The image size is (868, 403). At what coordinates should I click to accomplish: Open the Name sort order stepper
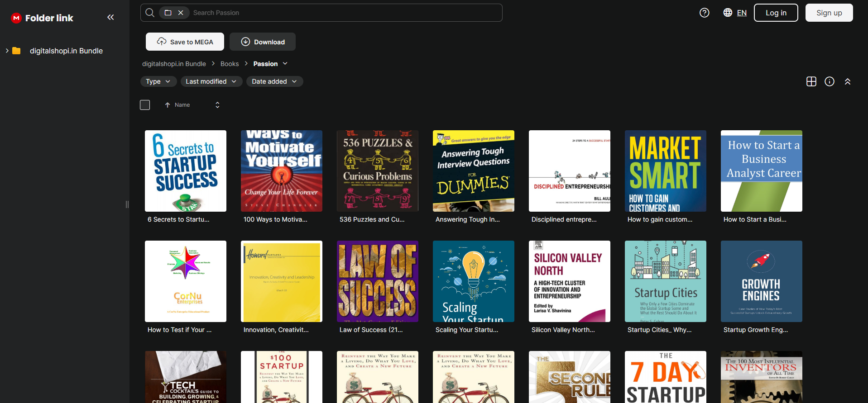coord(217,105)
